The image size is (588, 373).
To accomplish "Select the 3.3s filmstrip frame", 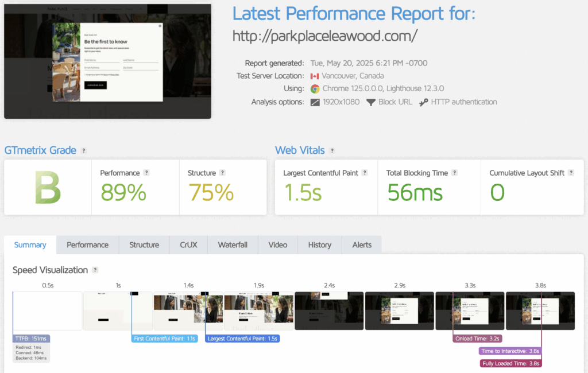I will coord(470,311).
